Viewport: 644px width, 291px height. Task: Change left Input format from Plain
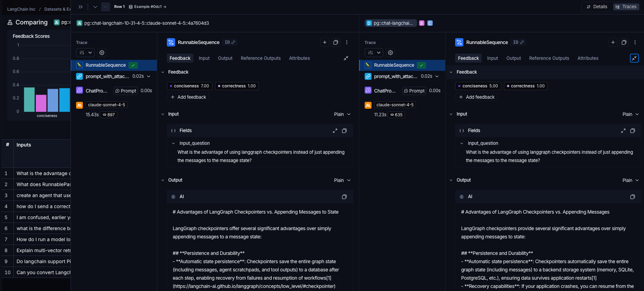click(342, 114)
